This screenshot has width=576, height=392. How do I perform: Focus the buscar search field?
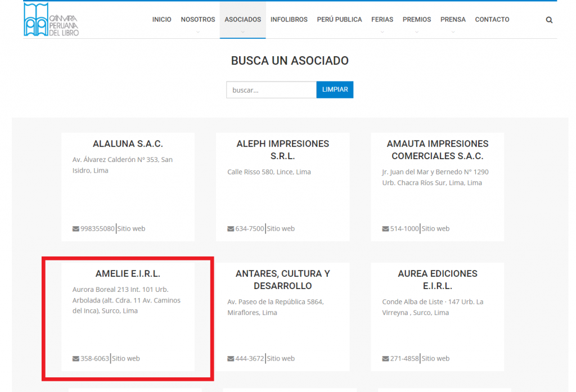[x=271, y=89]
